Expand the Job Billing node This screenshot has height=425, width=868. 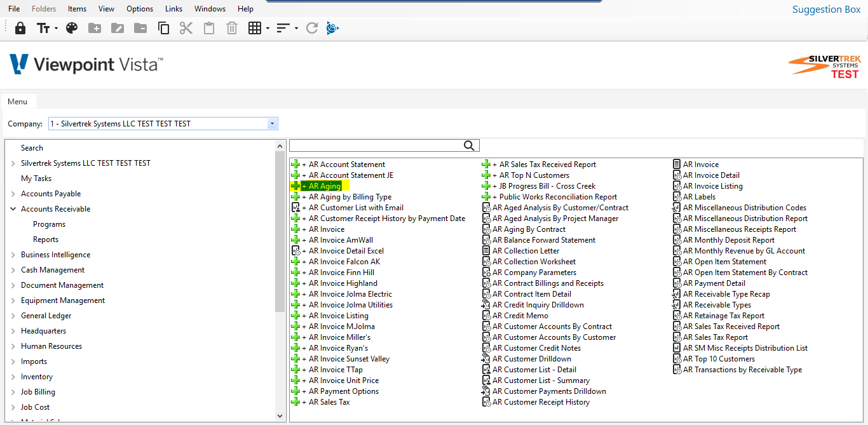click(x=13, y=392)
